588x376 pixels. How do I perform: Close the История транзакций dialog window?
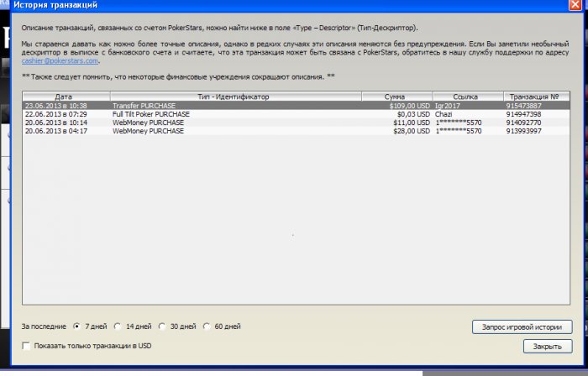[x=575, y=4]
